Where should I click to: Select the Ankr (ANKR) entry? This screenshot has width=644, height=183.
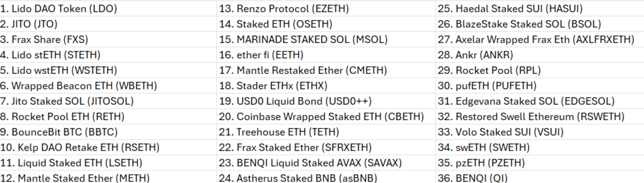tap(475, 55)
